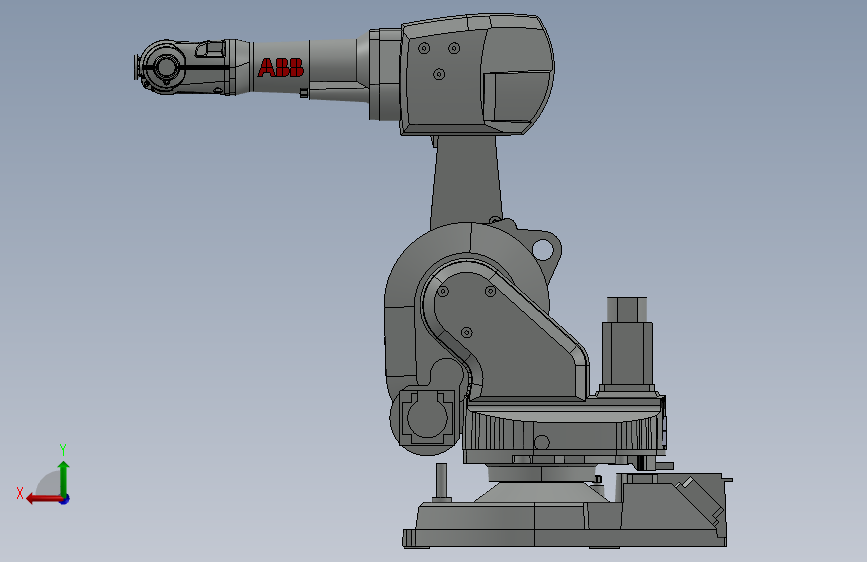Select the red ABB logo on the arm
This screenshot has width=867, height=562.
click(x=280, y=67)
